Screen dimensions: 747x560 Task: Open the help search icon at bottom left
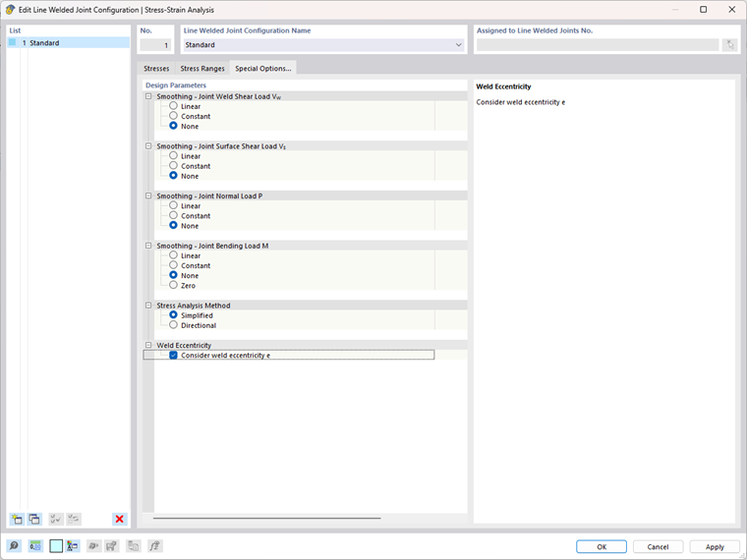[15, 545]
